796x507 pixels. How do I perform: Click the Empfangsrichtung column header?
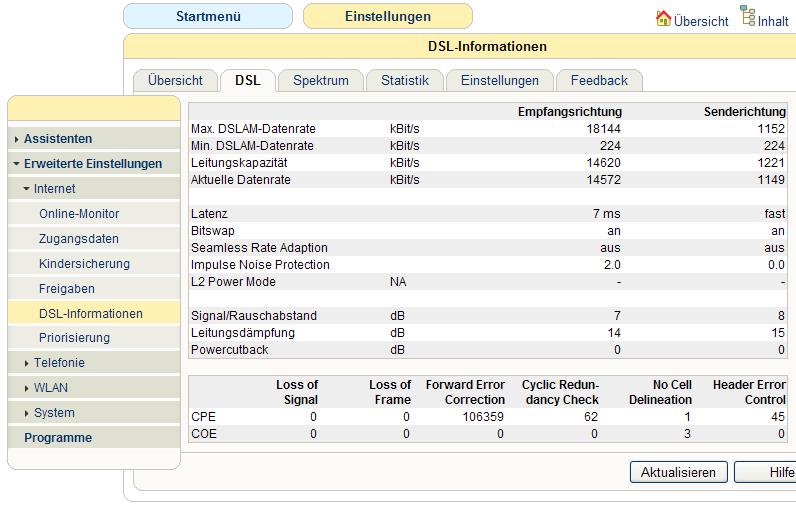(570, 112)
